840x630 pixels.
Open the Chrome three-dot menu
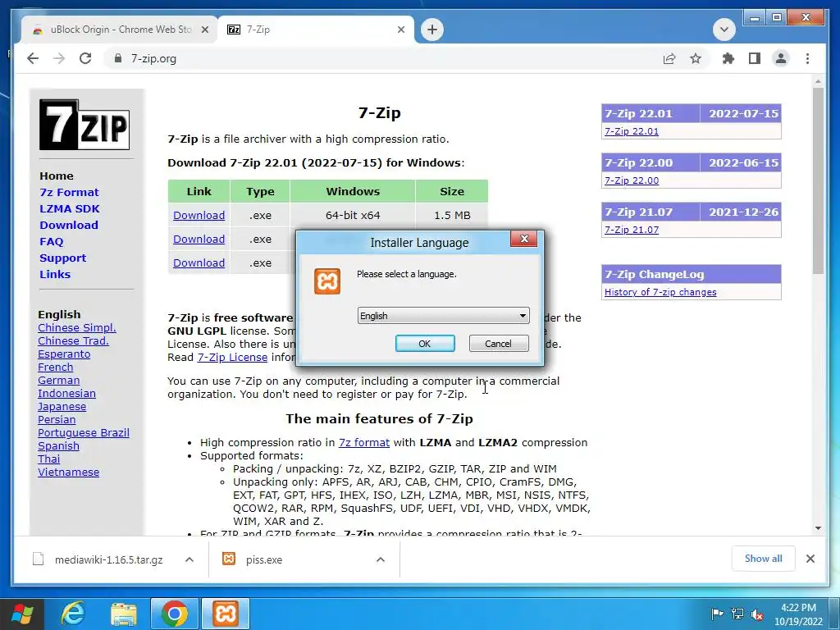807,58
